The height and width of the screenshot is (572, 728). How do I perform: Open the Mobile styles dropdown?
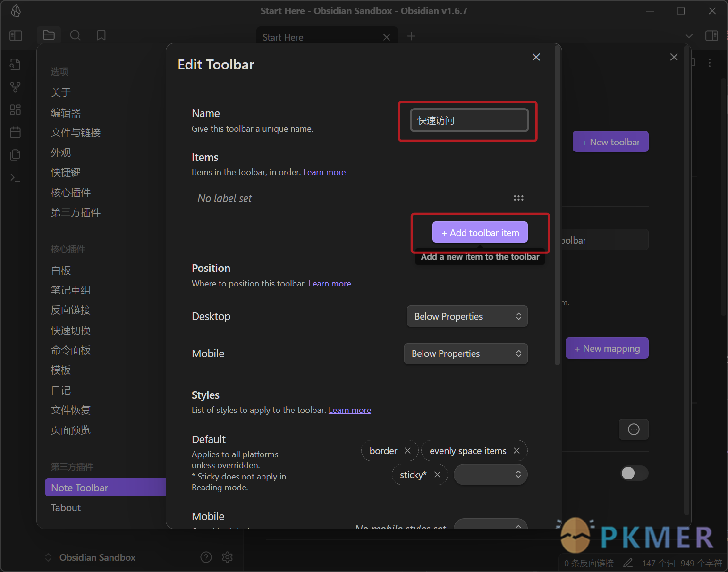[491, 524]
